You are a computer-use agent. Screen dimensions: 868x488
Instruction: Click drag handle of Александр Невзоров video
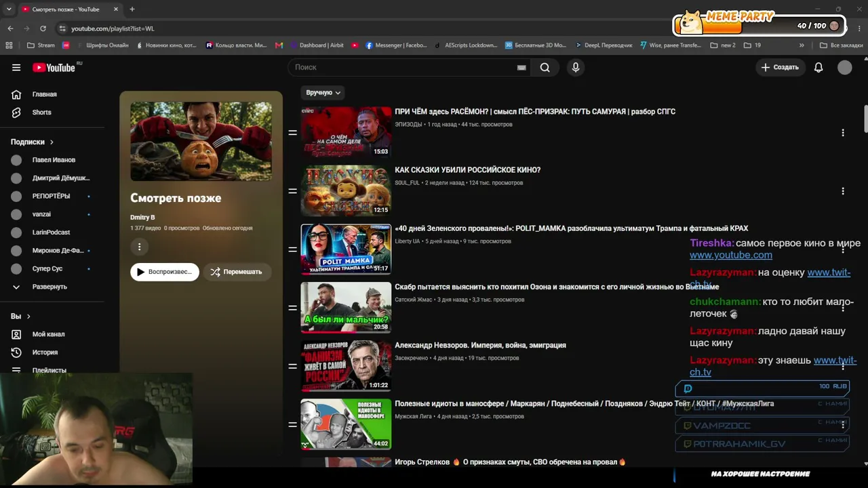point(293,366)
